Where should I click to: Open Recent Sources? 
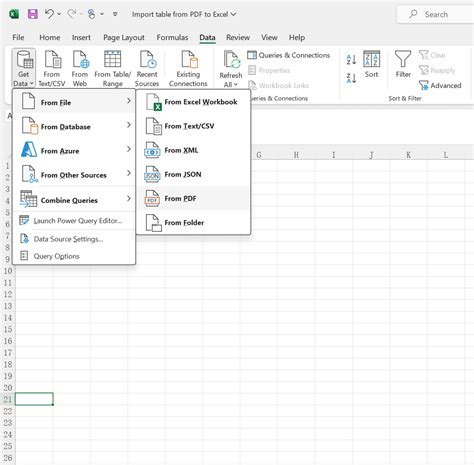147,68
